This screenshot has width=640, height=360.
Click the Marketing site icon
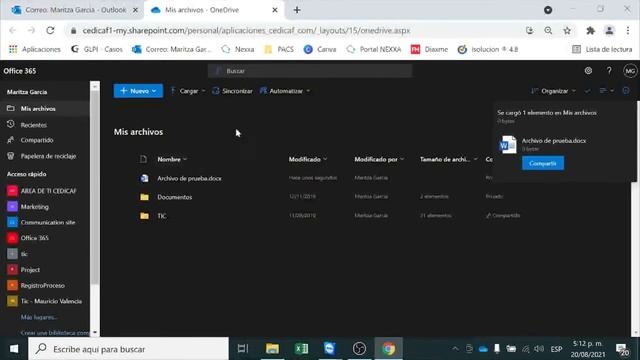click(x=12, y=207)
